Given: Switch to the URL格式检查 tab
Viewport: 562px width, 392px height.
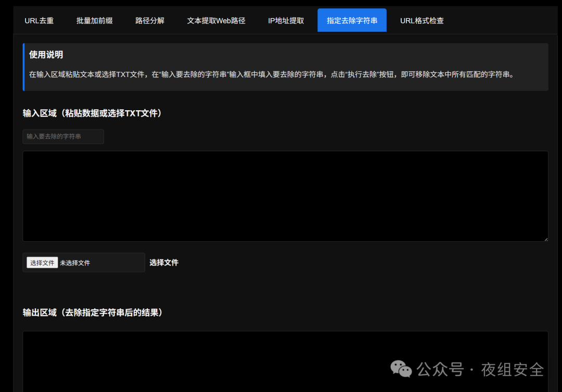Looking at the screenshot, I should [x=422, y=20].
